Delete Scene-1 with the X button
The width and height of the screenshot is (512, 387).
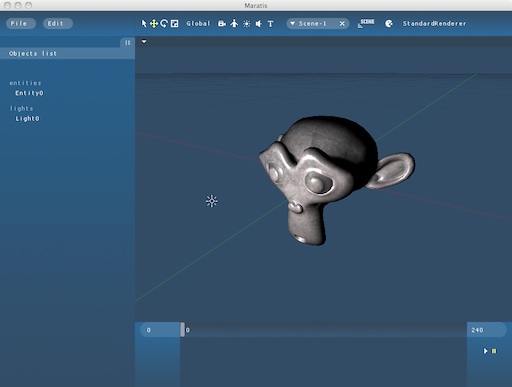342,24
